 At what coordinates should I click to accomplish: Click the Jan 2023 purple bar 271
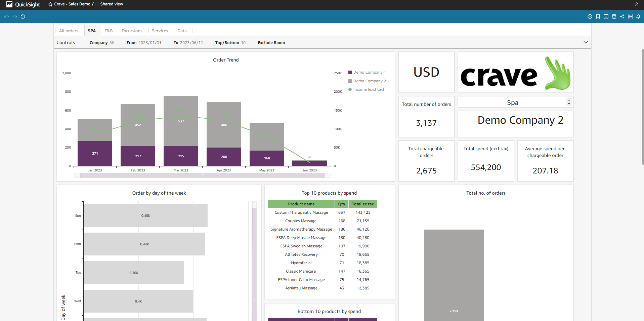pyautogui.click(x=95, y=154)
